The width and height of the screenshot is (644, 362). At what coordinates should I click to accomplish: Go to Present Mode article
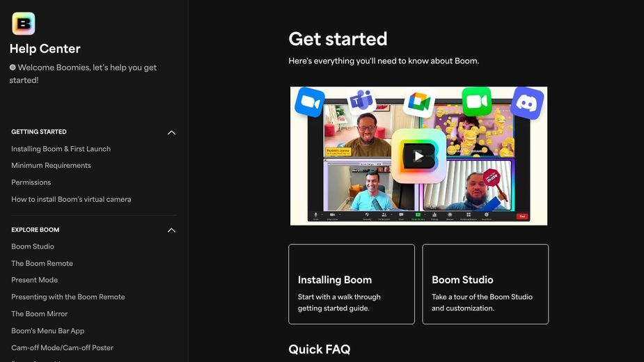(35, 280)
